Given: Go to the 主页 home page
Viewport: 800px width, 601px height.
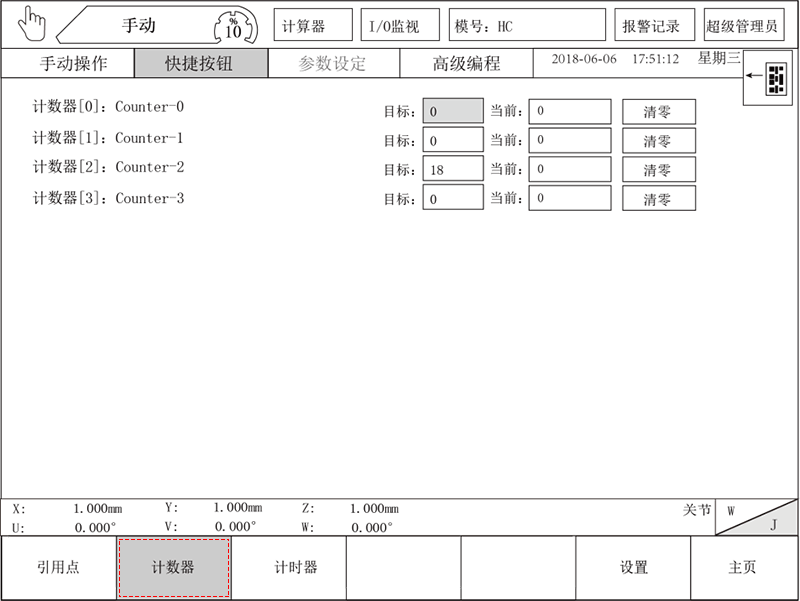Looking at the screenshot, I should pos(744,567).
